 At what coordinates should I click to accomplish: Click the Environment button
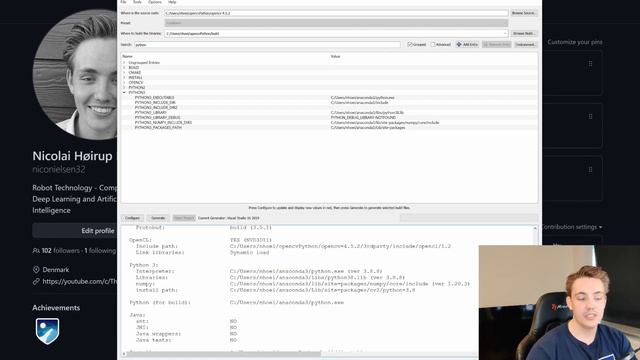pyautogui.click(x=525, y=44)
